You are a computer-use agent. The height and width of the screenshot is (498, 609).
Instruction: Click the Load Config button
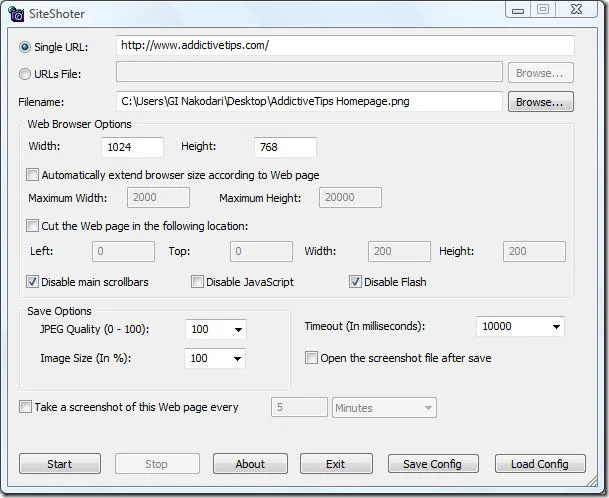(x=540, y=464)
